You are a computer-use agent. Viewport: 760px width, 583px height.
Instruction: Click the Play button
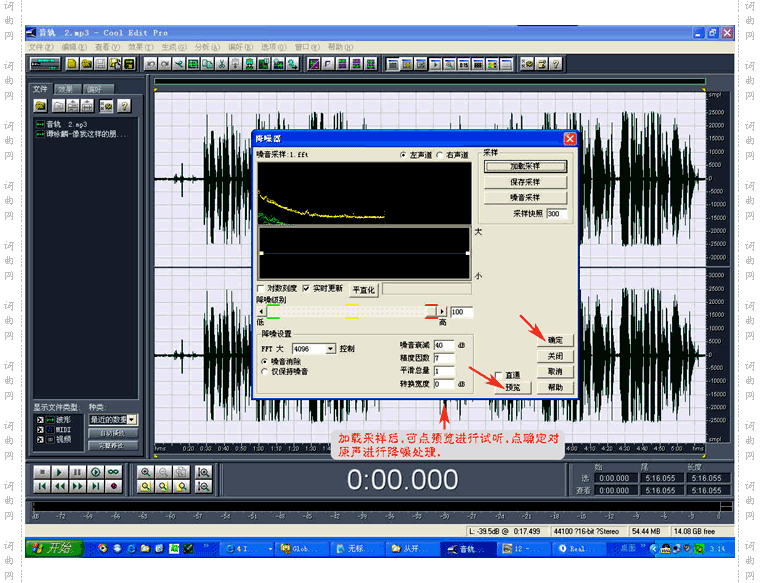(x=60, y=472)
